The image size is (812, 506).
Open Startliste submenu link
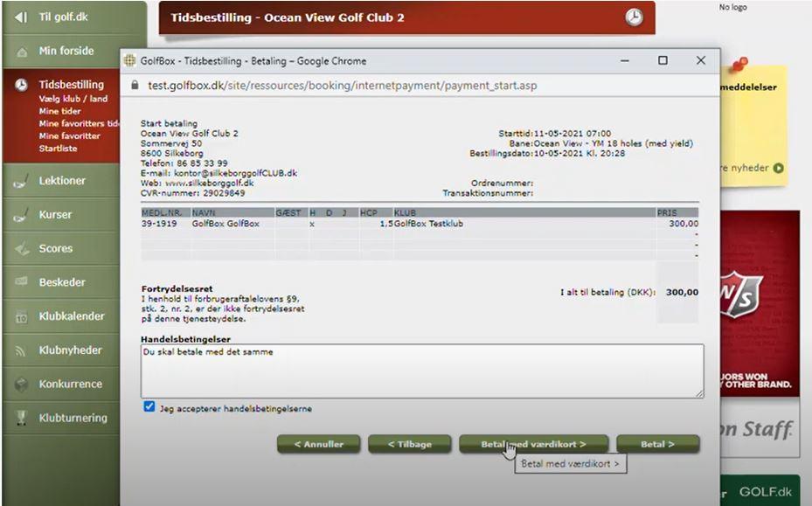(58, 149)
